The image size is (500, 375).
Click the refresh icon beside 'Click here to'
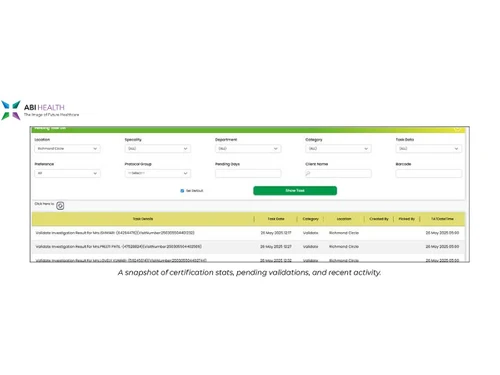point(60,206)
